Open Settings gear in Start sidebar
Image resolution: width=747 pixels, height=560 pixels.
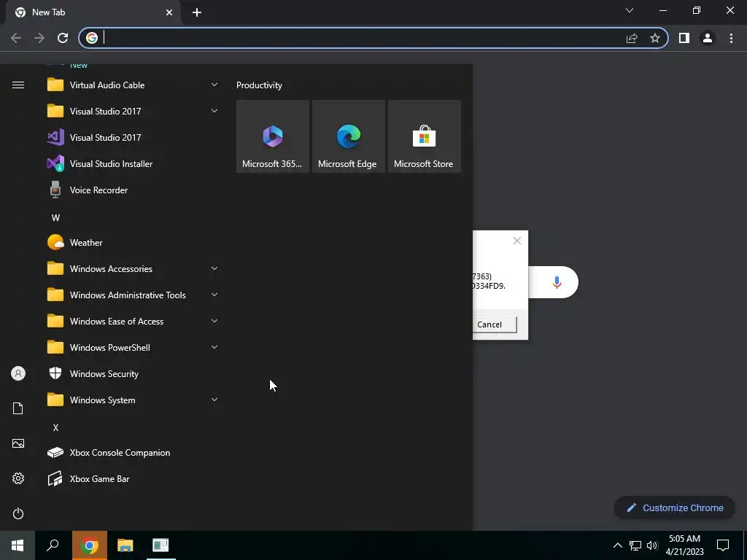(x=18, y=478)
